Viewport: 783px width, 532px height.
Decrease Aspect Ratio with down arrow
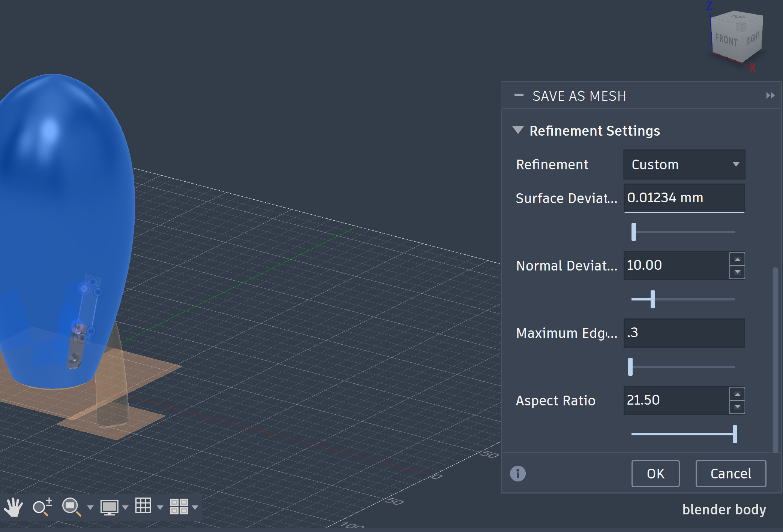click(737, 407)
